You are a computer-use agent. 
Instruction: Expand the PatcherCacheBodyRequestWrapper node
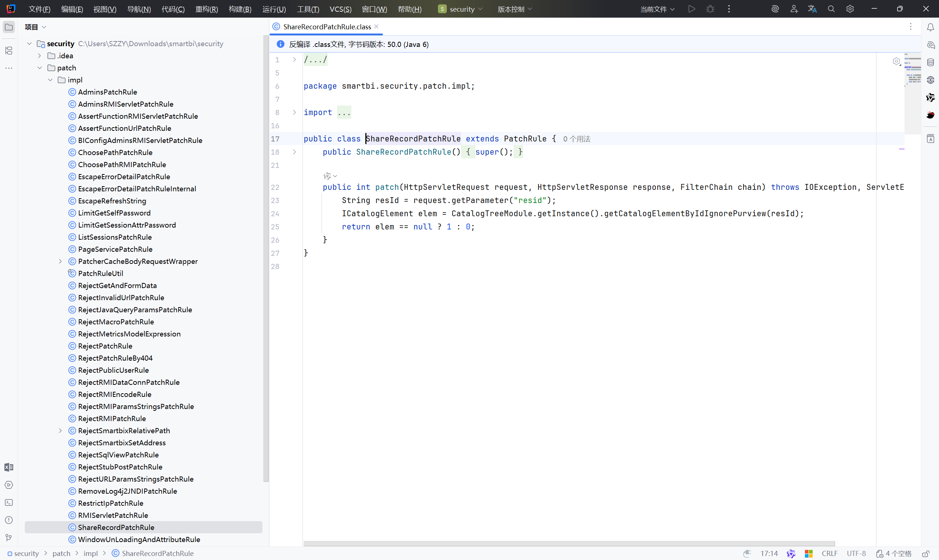click(61, 261)
